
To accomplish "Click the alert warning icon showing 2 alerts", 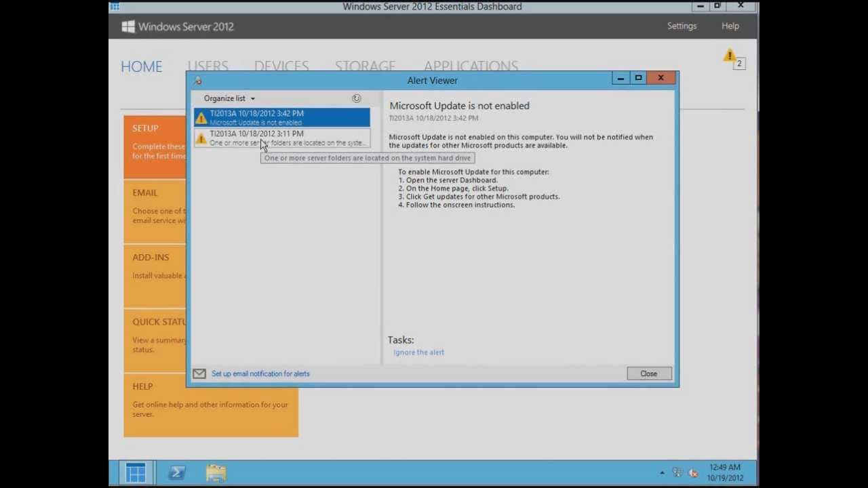I will 730,56.
